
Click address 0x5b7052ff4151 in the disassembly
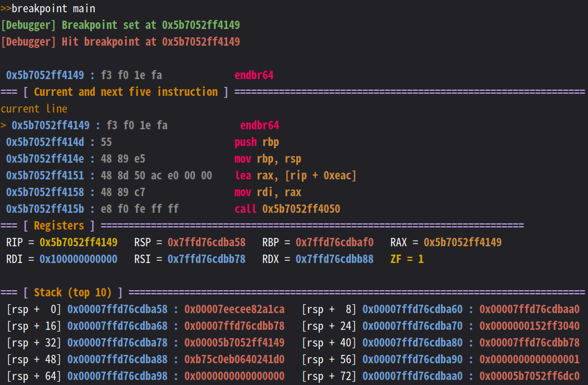pyautogui.click(x=45, y=176)
